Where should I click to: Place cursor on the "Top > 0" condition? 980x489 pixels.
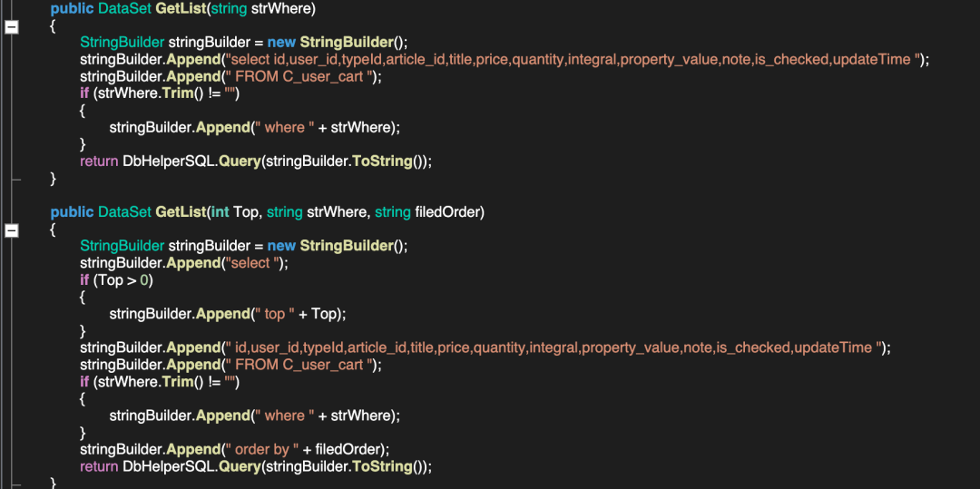tap(125, 280)
